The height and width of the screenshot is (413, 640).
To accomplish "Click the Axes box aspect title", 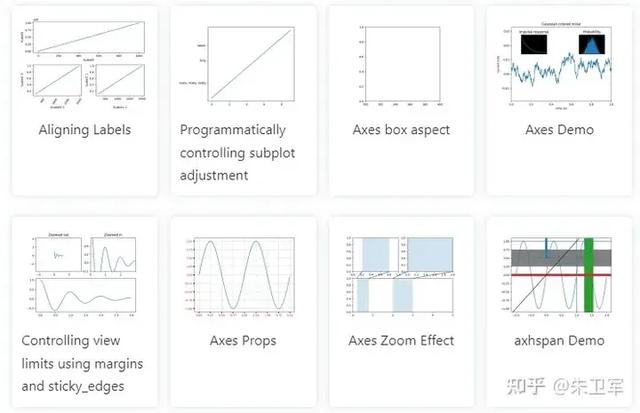I will [x=401, y=130].
